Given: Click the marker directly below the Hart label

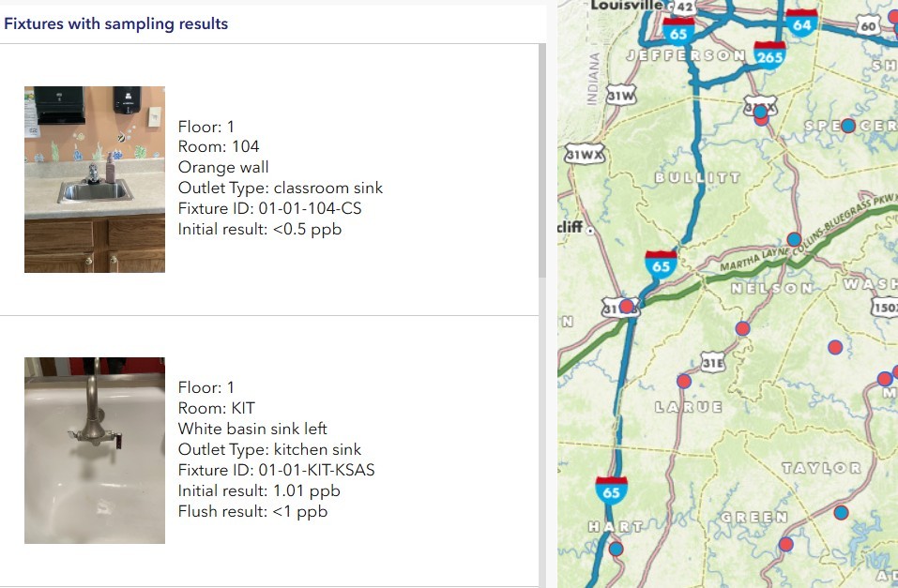Looking at the screenshot, I should click(x=616, y=549).
